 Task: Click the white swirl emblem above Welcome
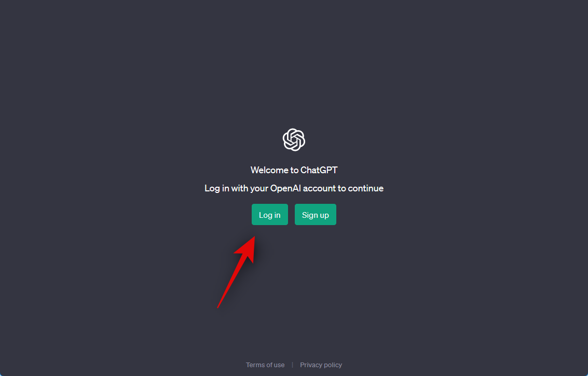tap(294, 140)
